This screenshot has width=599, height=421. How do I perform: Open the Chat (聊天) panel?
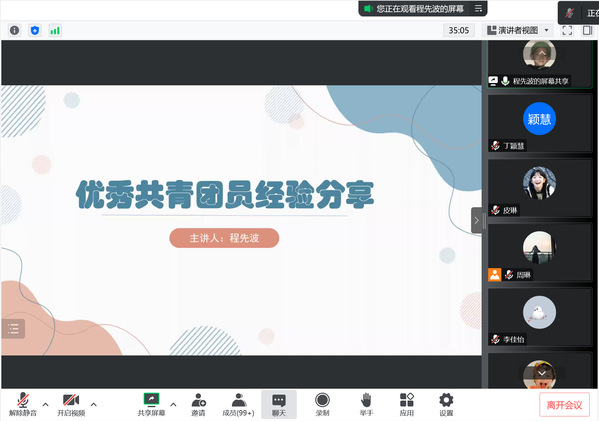click(x=279, y=405)
